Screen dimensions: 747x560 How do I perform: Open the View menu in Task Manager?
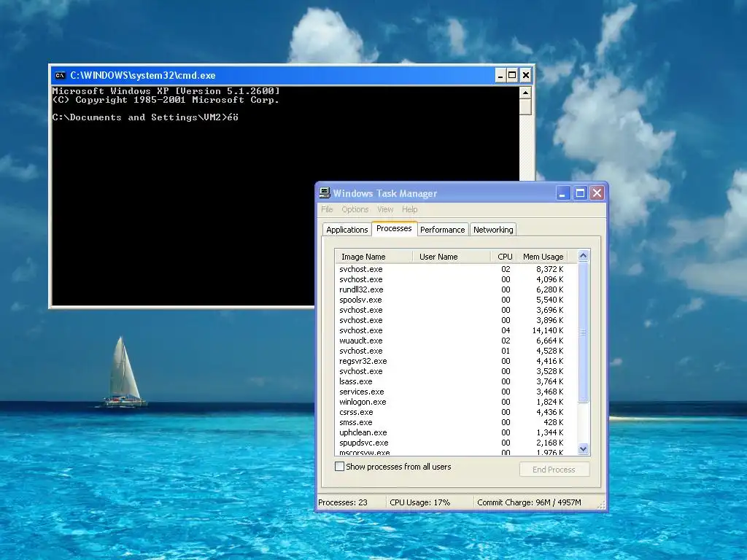point(385,209)
